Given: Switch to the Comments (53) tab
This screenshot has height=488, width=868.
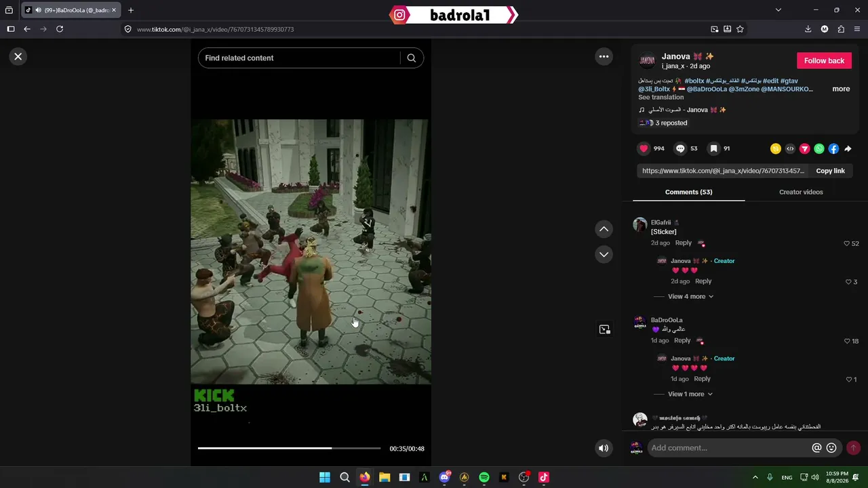Looking at the screenshot, I should (688, 192).
